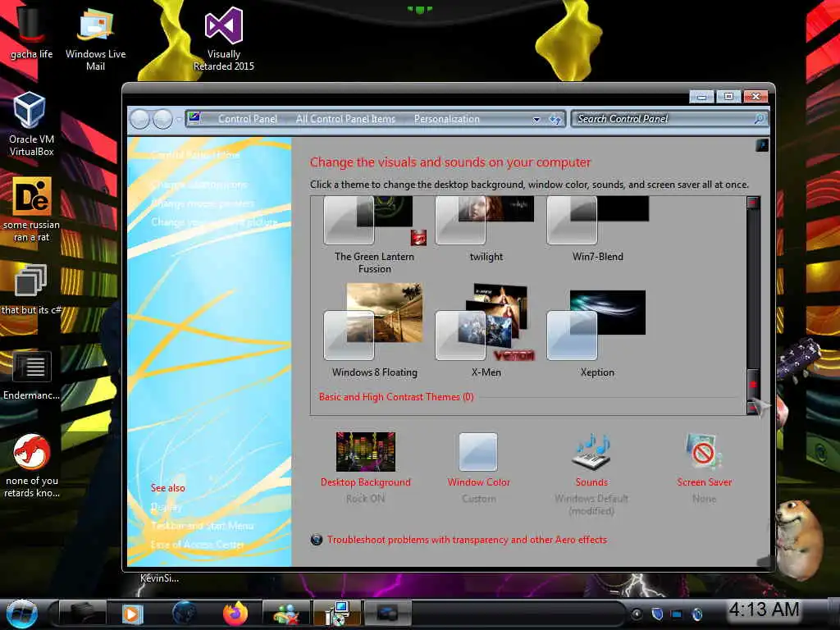Open Desktop Background settings
Screen dimensions: 840x630
click(x=365, y=459)
